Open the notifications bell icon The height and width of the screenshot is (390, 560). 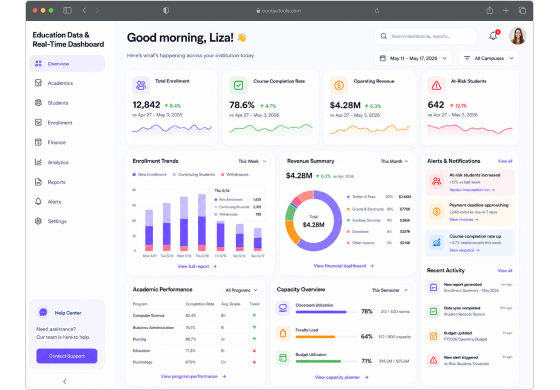click(x=494, y=36)
